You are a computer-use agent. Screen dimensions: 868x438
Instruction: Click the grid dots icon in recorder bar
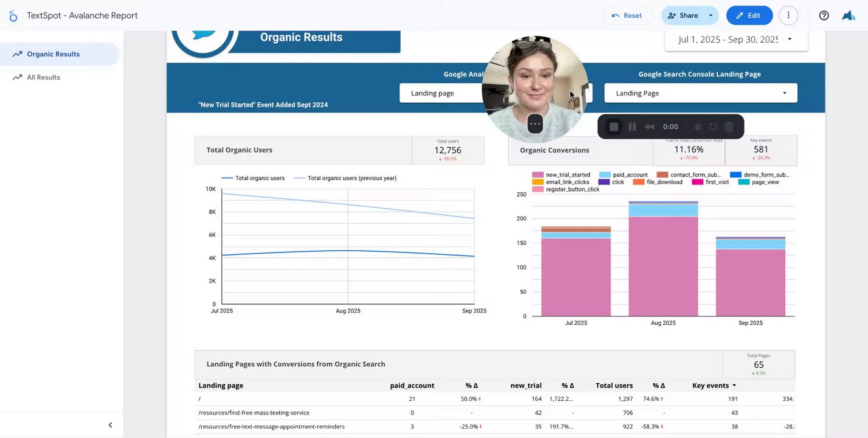coord(698,127)
